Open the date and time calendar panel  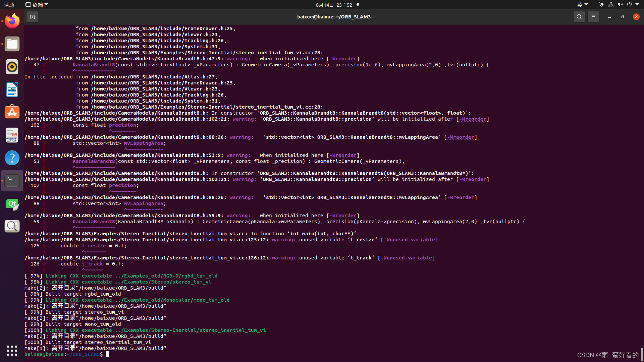[x=334, y=5]
